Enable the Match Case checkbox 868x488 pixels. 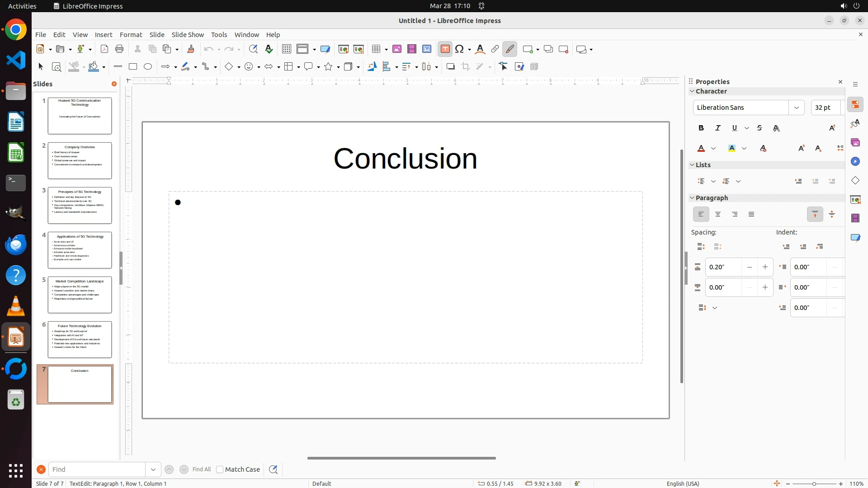click(220, 469)
